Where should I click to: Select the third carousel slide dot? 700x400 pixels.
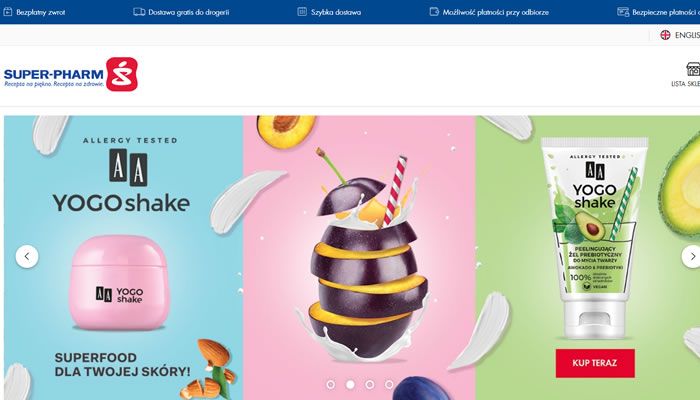point(370,384)
